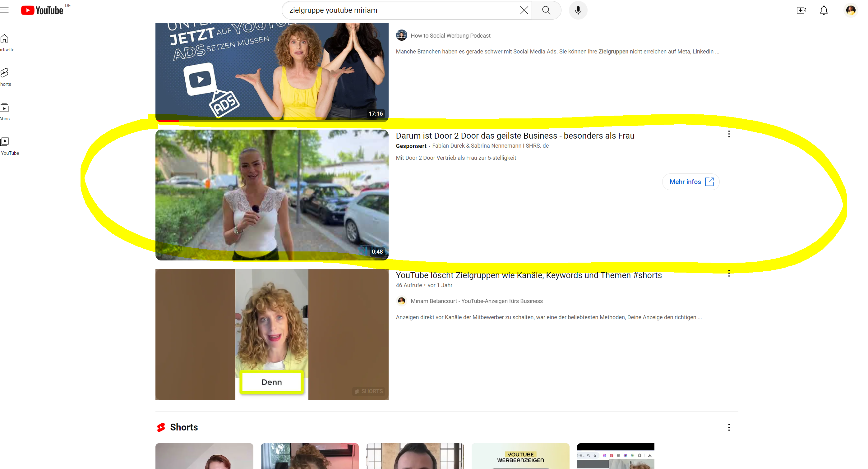This screenshot has height=469, width=868.
Task: Click the 'Gesponsert' label
Action: click(411, 146)
